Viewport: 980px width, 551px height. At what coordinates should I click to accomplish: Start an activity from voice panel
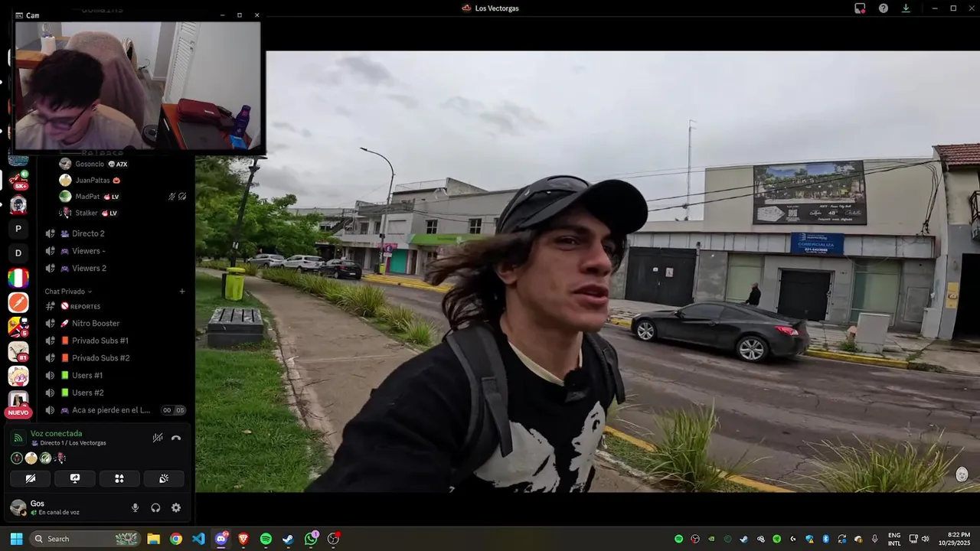tap(119, 478)
